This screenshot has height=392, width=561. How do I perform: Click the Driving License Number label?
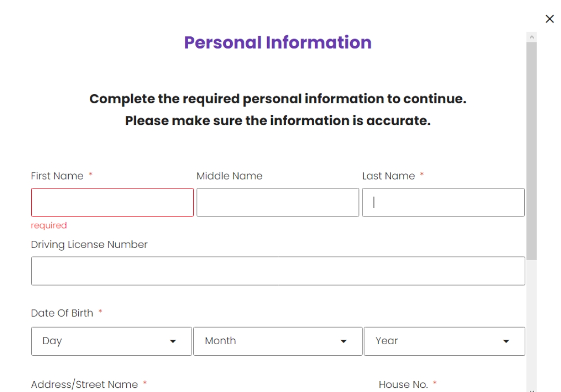pos(89,245)
